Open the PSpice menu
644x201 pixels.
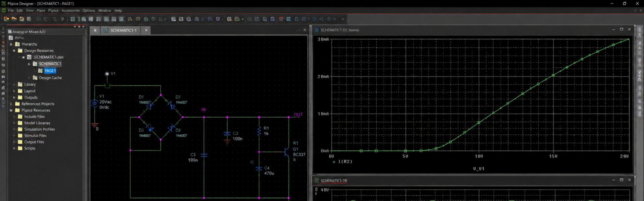pyautogui.click(x=53, y=10)
